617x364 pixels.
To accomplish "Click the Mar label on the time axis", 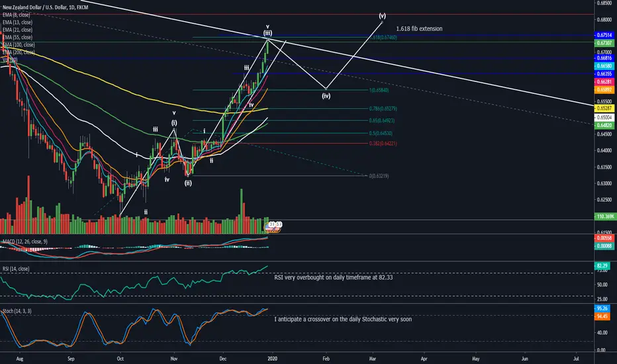I will [x=372, y=359].
